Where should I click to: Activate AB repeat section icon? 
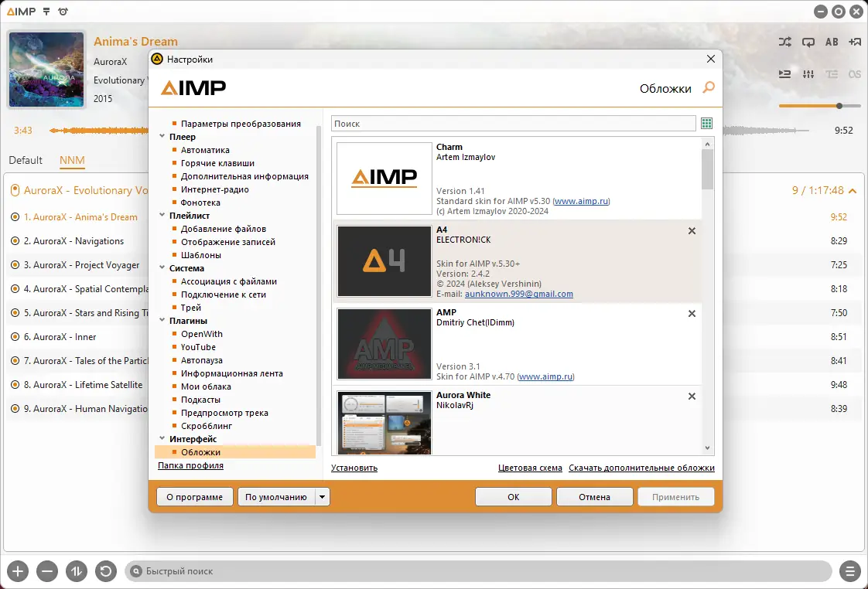[x=832, y=42]
